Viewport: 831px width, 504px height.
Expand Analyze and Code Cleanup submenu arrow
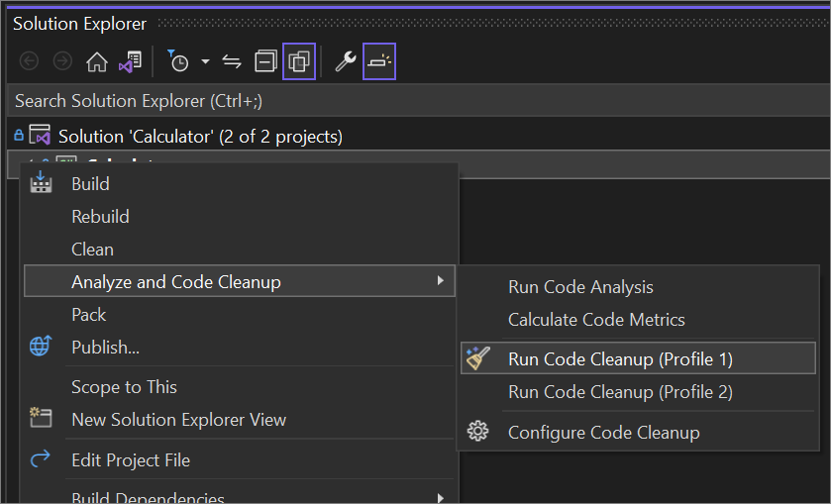click(x=440, y=280)
